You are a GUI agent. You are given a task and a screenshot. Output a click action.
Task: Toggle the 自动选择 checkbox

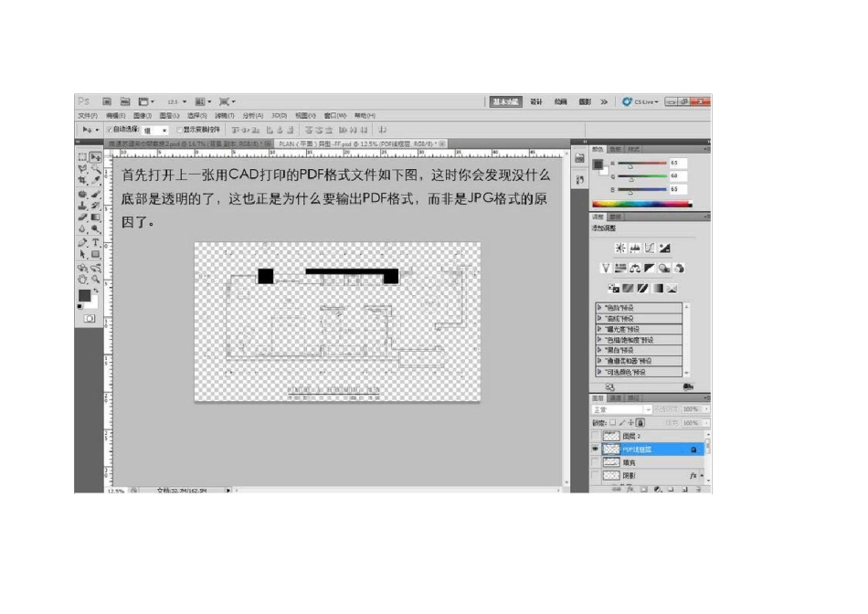(x=109, y=130)
